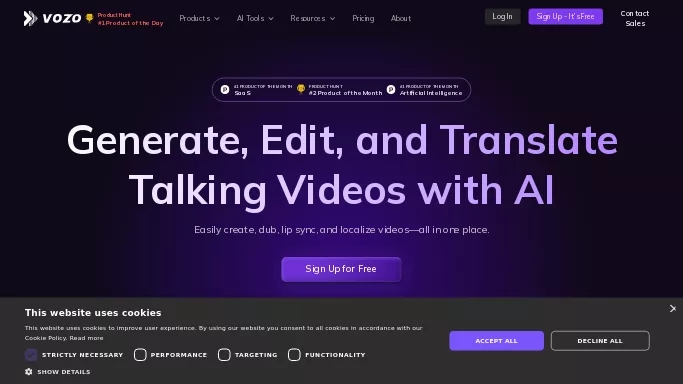The width and height of the screenshot is (683, 384).
Task: Toggle the Strictly Necessary checkbox
Action: (x=31, y=355)
